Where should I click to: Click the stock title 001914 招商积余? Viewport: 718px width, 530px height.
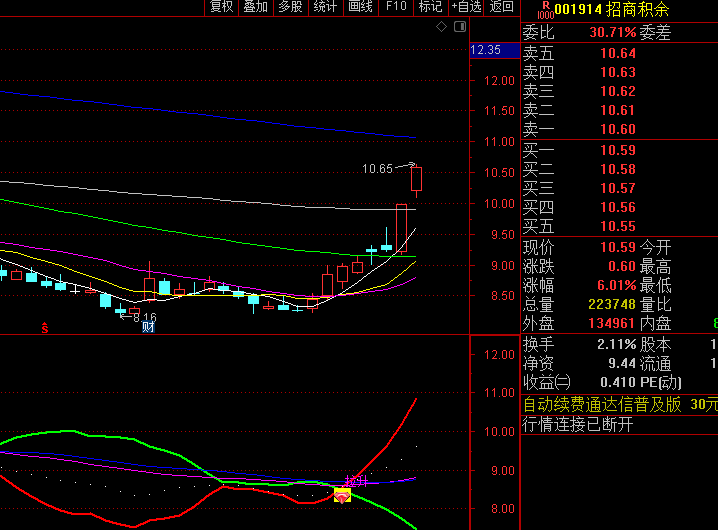point(612,9)
